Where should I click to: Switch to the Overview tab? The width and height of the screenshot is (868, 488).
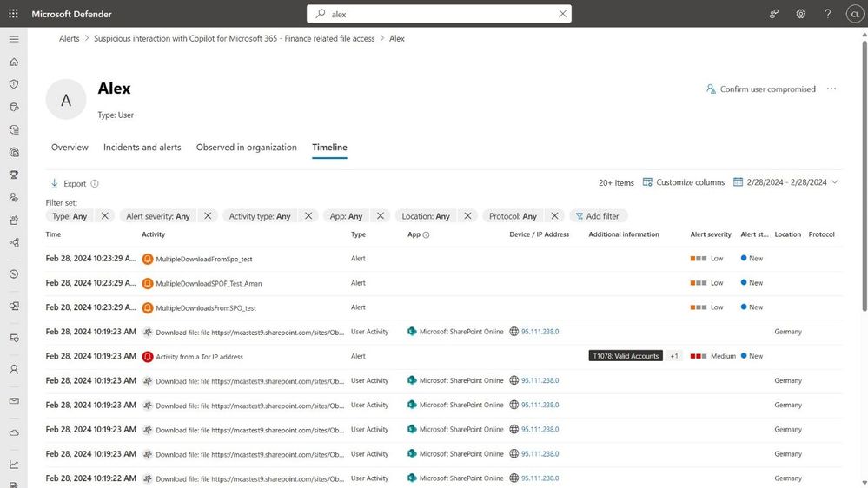70,147
